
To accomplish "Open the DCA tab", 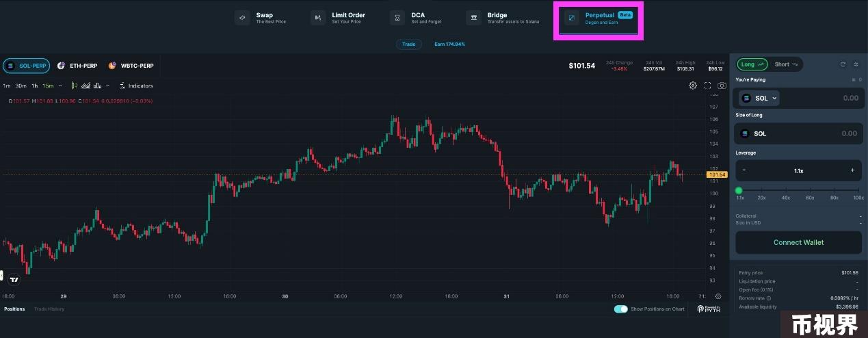I will point(416,18).
